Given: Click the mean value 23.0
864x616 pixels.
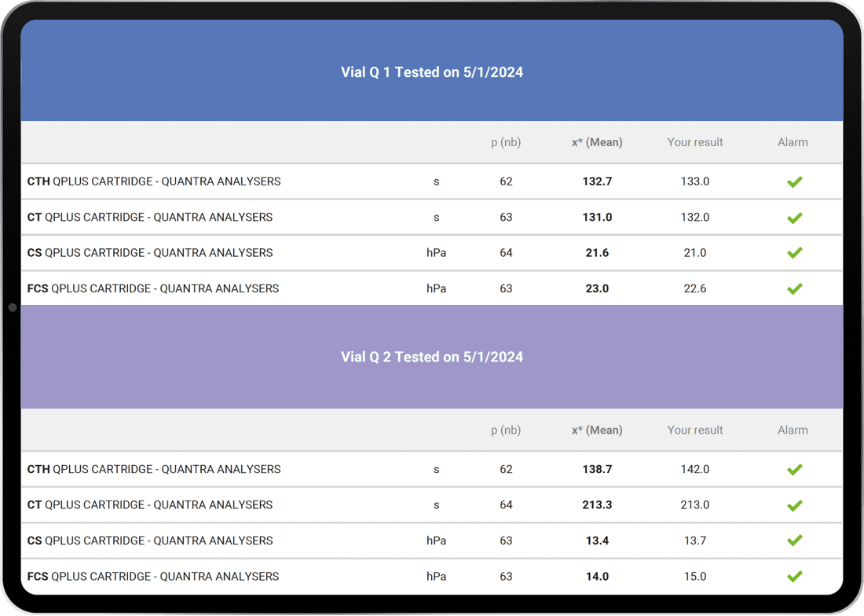Looking at the screenshot, I should (597, 288).
